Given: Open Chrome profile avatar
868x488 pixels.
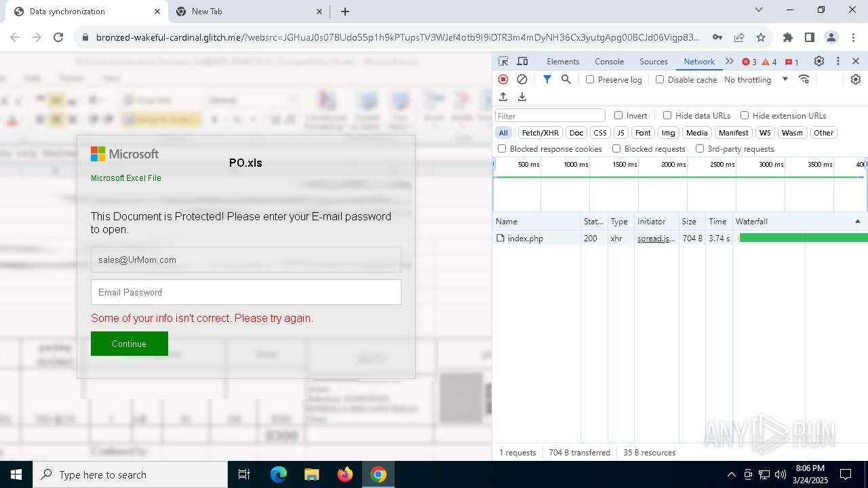Looking at the screenshot, I should tap(831, 37).
